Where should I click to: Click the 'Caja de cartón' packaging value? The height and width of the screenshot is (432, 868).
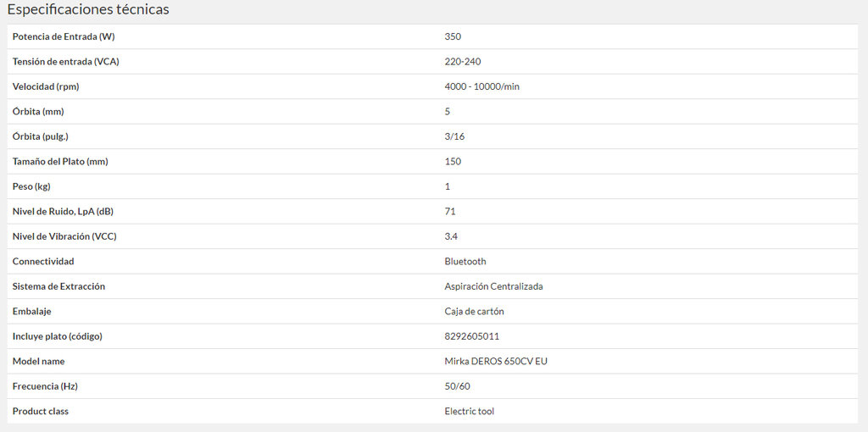tap(474, 312)
